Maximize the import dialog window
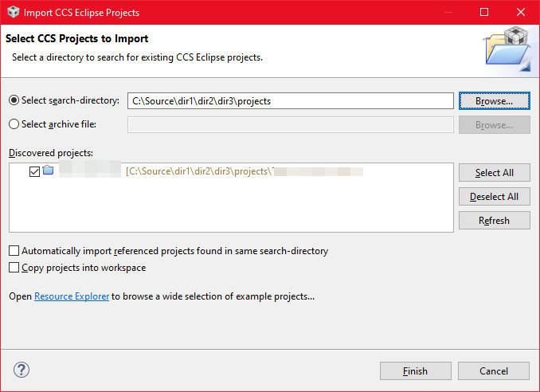This screenshot has height=392, width=540. coord(484,12)
